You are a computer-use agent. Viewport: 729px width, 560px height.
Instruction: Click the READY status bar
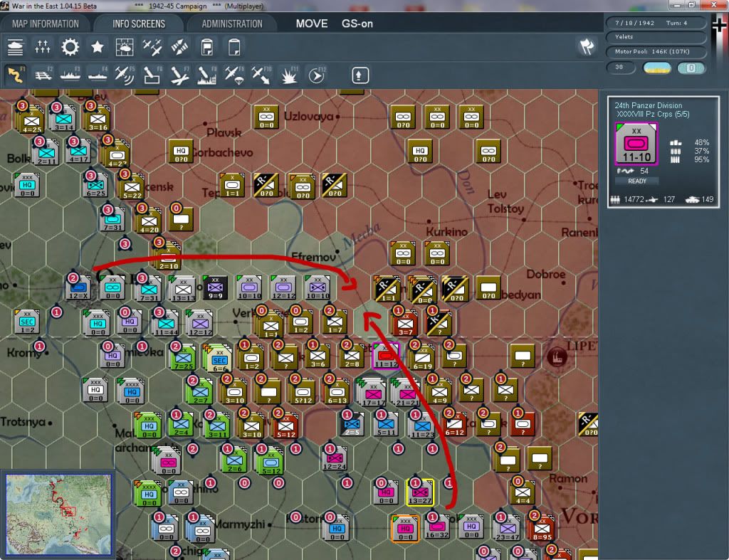pos(637,181)
